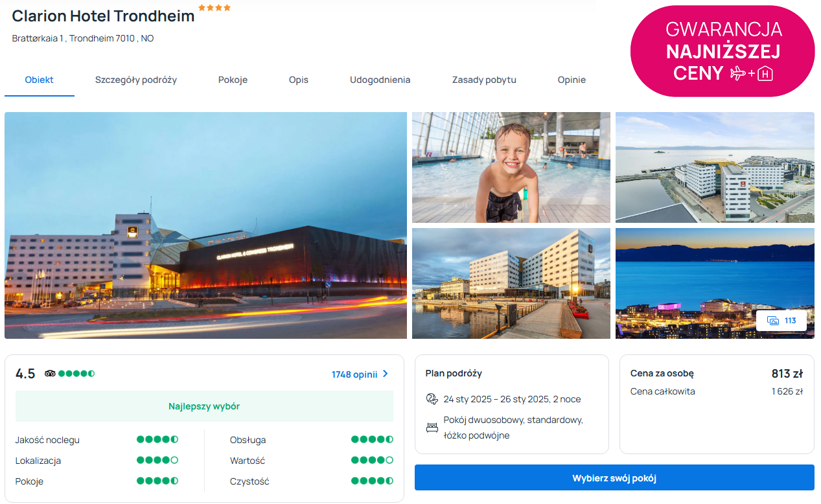Click the bed icon for room type
Image resolution: width=821 pixels, height=504 pixels.
click(x=432, y=428)
